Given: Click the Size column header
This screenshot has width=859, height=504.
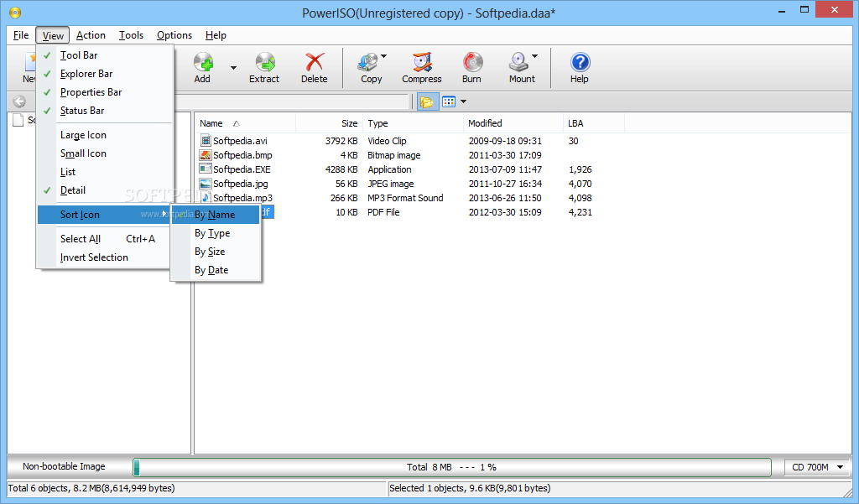Looking at the screenshot, I should click(x=329, y=123).
